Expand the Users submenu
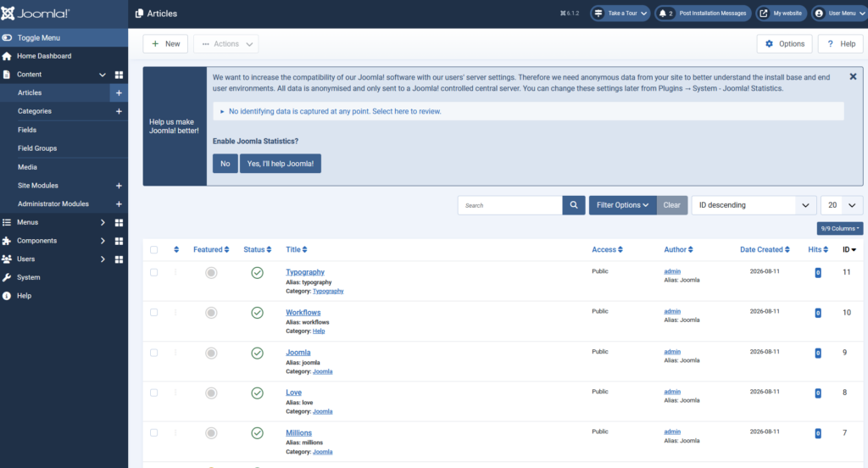 pos(103,259)
